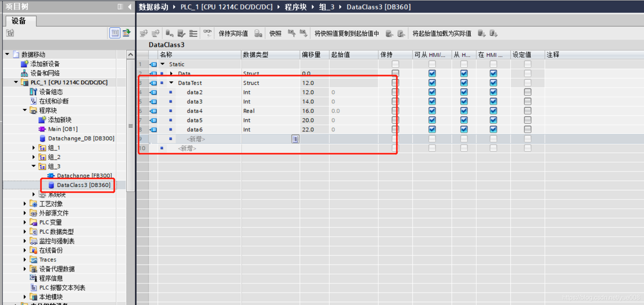Click second icon after 将起始值加载为实际值

(x=493, y=33)
